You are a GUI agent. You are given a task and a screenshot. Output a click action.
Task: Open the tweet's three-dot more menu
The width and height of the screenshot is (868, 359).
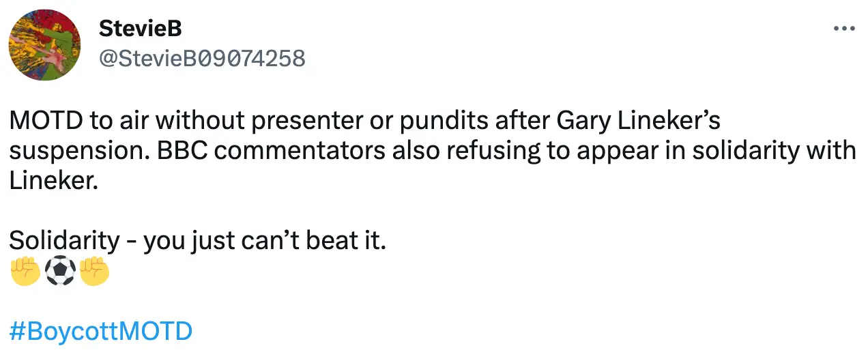pyautogui.click(x=844, y=29)
